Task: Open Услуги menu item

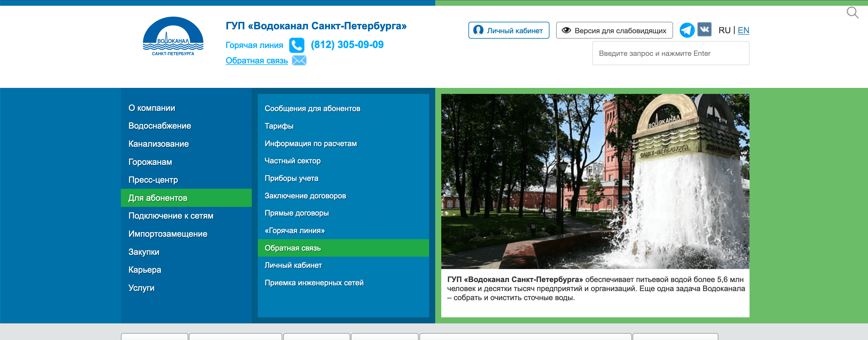Action: (141, 288)
